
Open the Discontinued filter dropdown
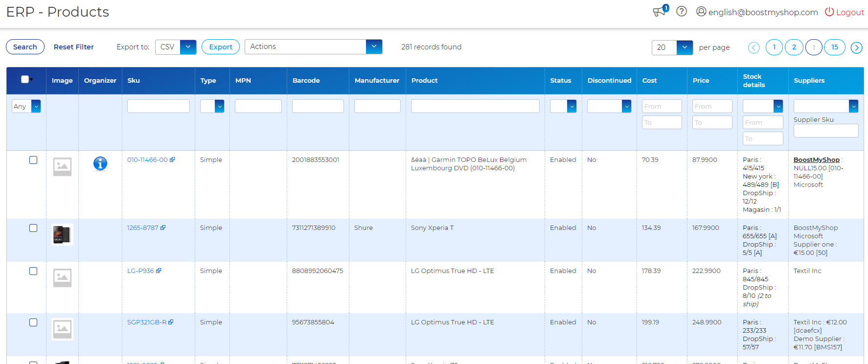(609, 106)
